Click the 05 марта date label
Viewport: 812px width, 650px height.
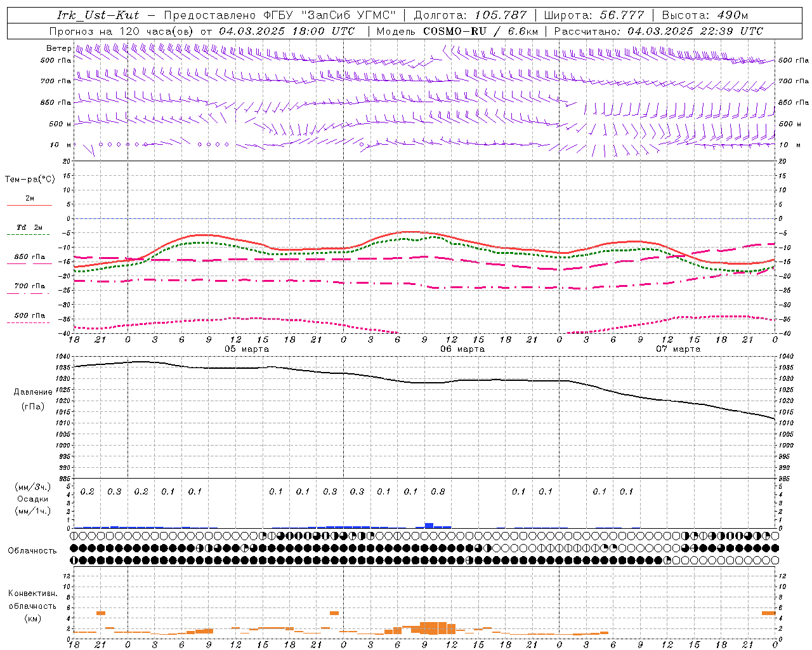[x=247, y=348]
